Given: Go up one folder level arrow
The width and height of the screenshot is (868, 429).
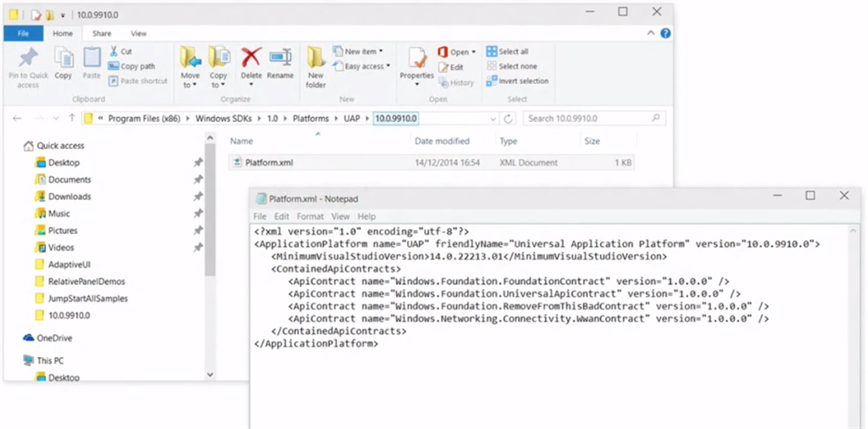Looking at the screenshot, I should [71, 118].
